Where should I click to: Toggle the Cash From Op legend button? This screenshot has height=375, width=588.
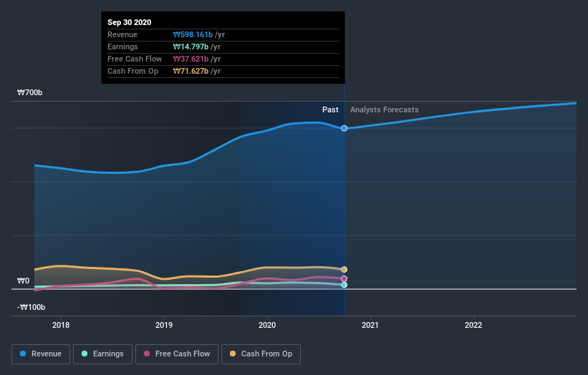pos(261,354)
